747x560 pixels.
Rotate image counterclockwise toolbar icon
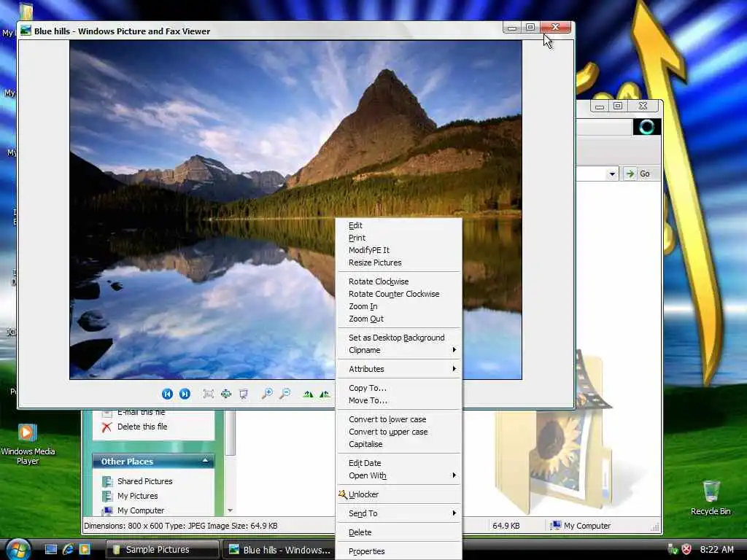(325, 394)
